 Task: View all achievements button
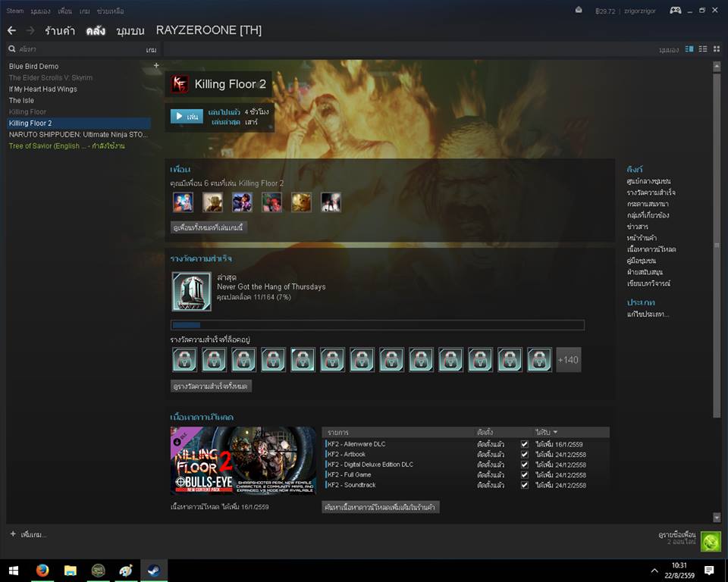[211, 386]
